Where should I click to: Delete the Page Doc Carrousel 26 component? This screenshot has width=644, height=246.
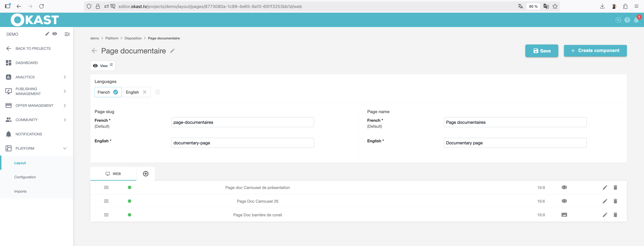[x=615, y=201]
